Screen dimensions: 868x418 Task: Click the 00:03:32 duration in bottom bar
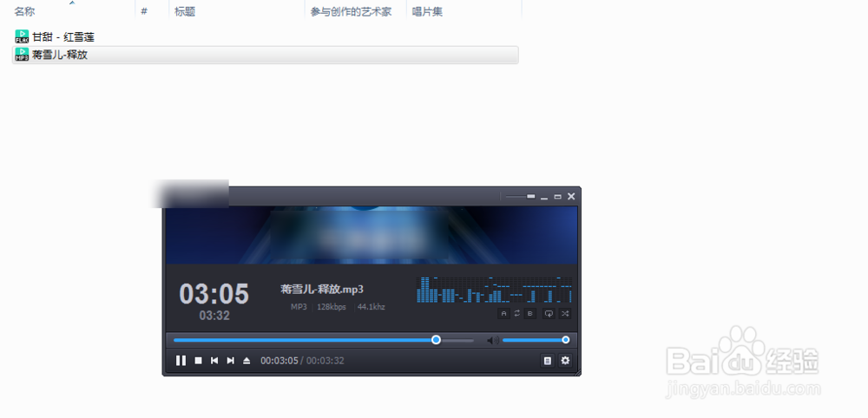point(325,361)
